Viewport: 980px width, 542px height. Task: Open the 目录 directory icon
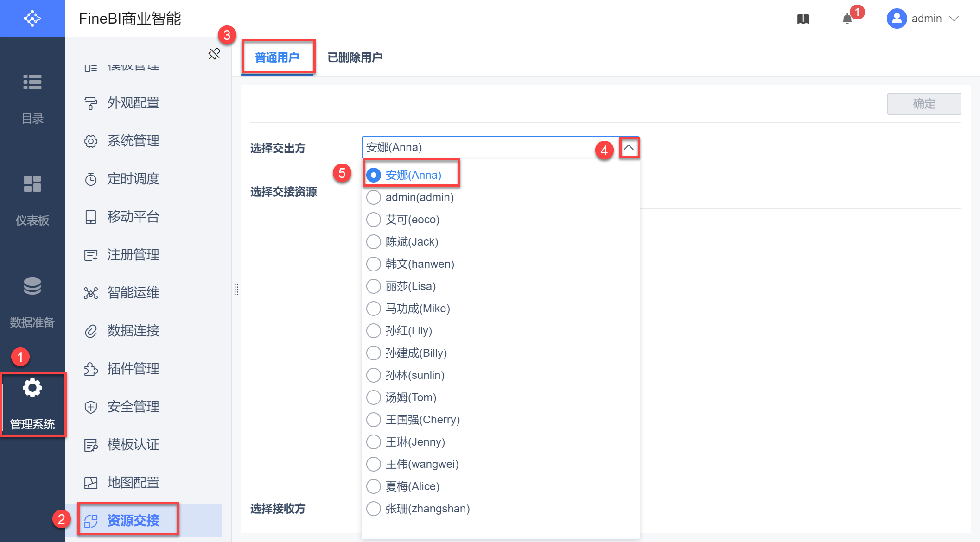[x=32, y=82]
